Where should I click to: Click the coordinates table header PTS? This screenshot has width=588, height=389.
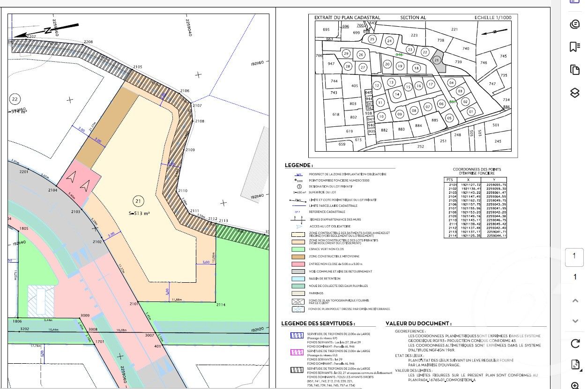449,179
